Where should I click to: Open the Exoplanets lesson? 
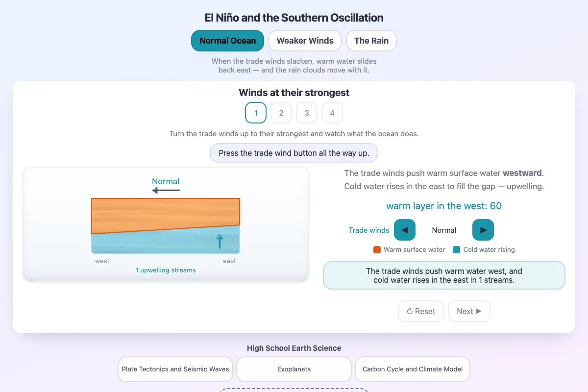tap(294, 369)
